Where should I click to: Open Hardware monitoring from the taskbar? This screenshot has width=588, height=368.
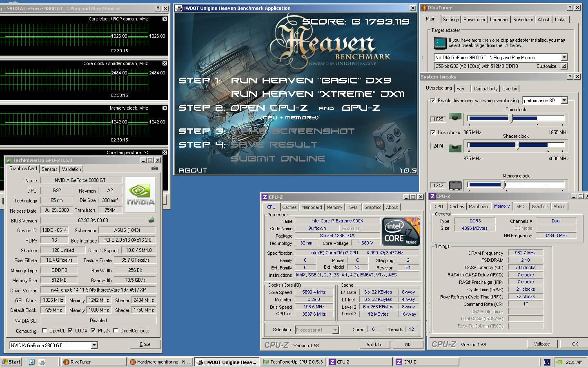(160, 362)
